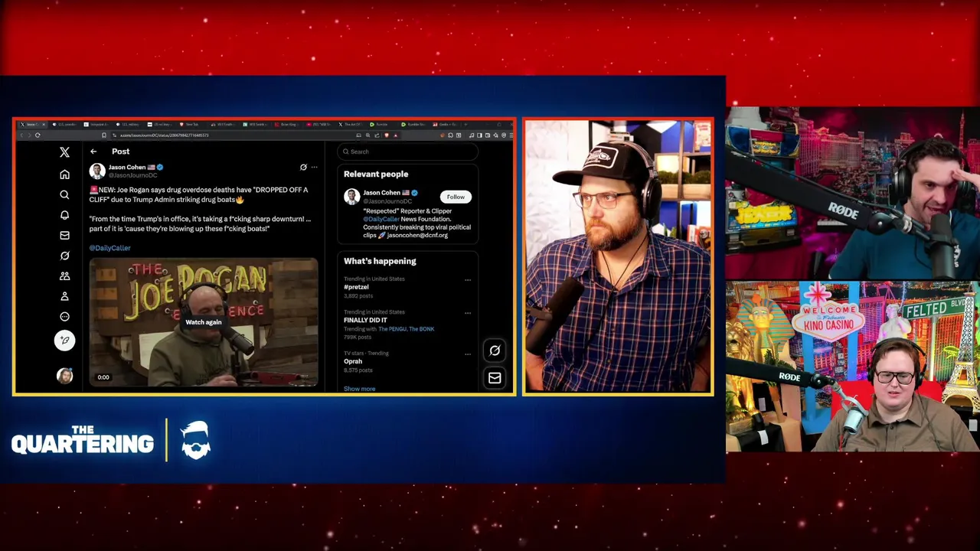
Task: Open the @DailyCaller link in the bio
Action: 381,219
